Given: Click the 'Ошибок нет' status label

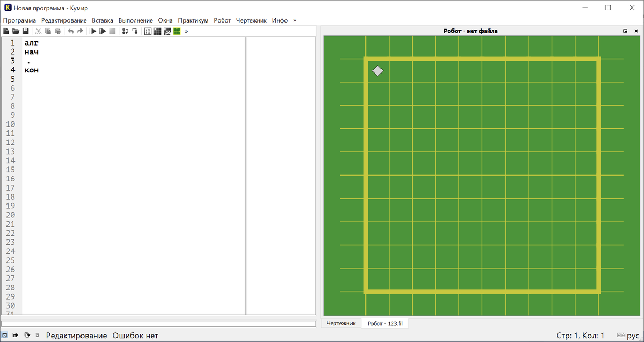Looking at the screenshot, I should [135, 336].
